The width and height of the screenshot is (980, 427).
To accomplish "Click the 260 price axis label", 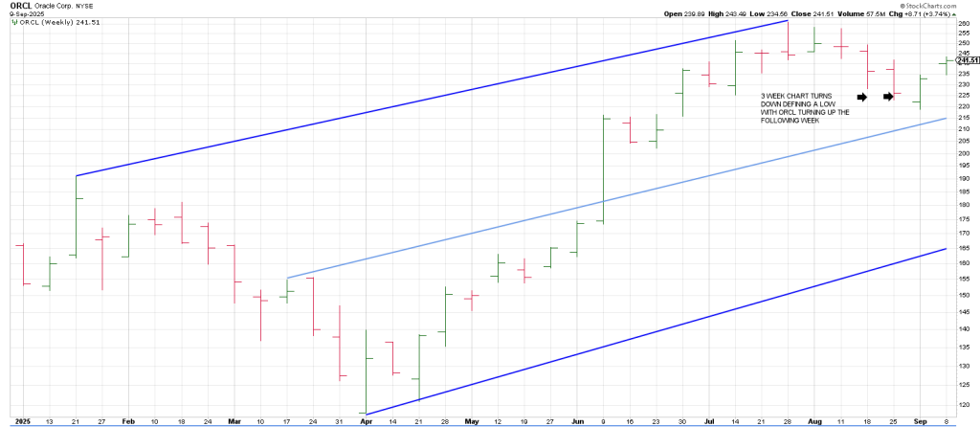I will tap(962, 24).
